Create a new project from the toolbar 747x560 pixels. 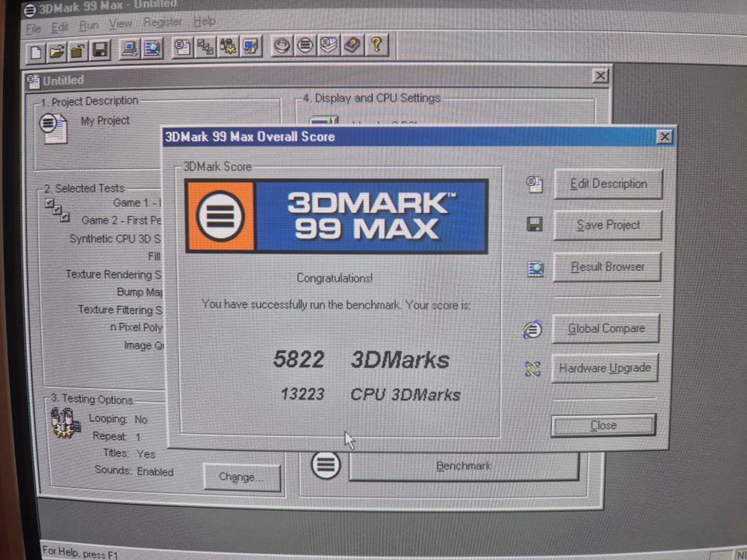35,51
